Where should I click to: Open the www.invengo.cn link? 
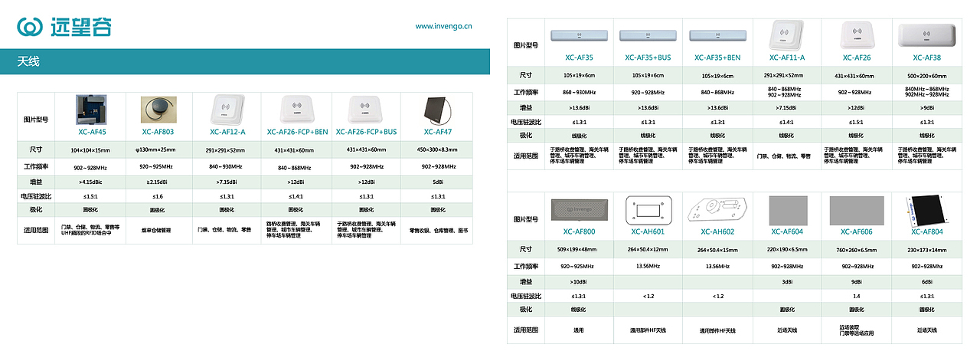(443, 26)
